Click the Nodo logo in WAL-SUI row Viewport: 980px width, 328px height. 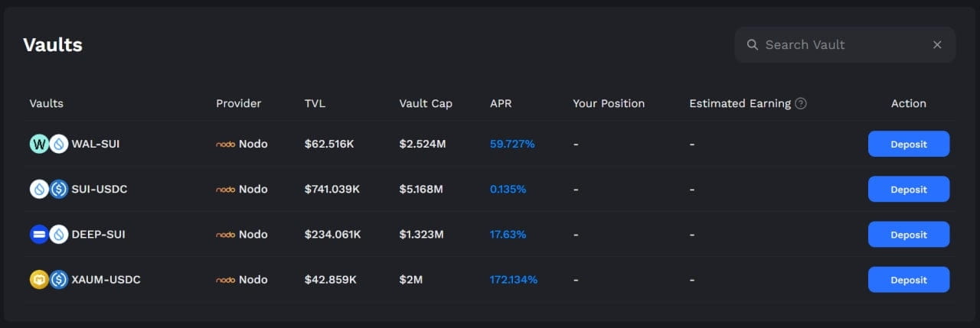coord(225,145)
